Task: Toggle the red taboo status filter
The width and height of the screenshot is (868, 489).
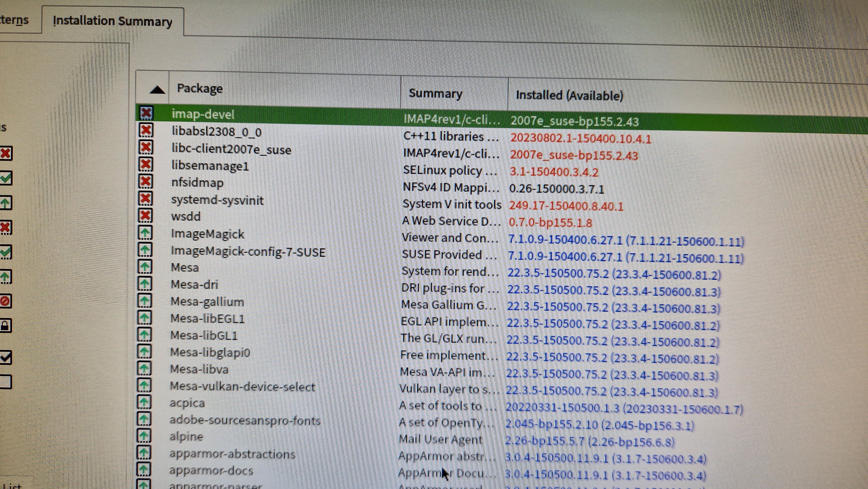Action: (x=5, y=301)
